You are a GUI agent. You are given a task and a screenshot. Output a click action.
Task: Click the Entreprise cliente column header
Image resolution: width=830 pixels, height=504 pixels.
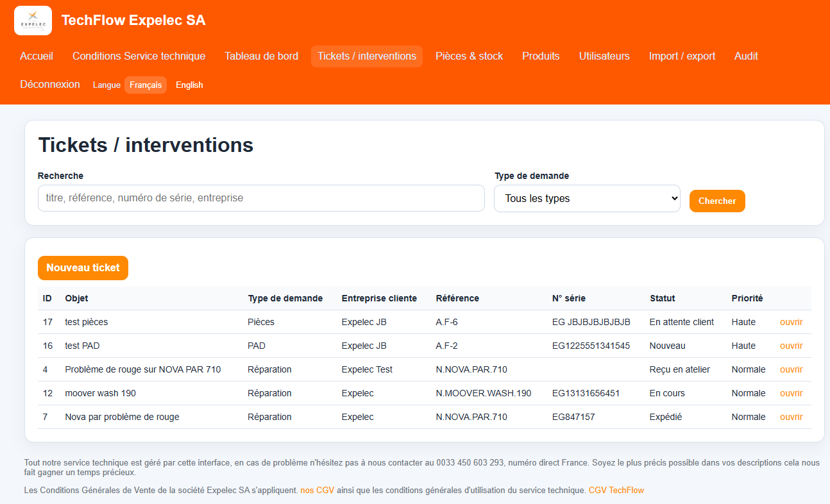379,298
